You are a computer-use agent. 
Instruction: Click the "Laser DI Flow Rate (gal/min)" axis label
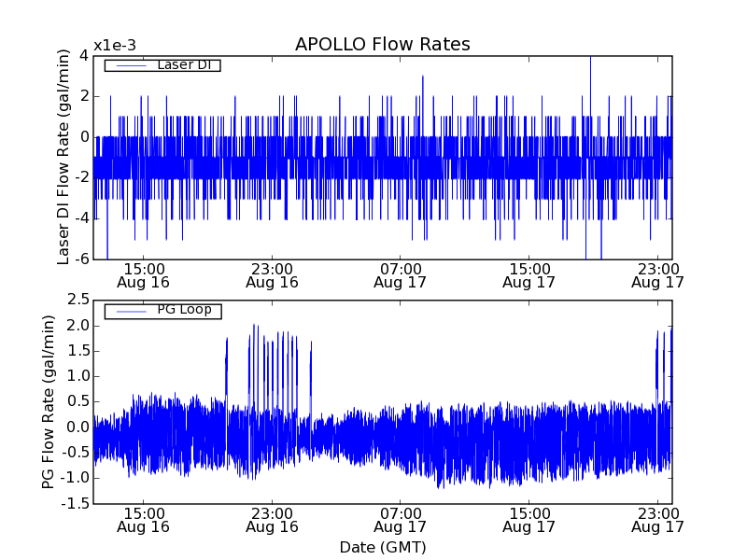(63, 157)
